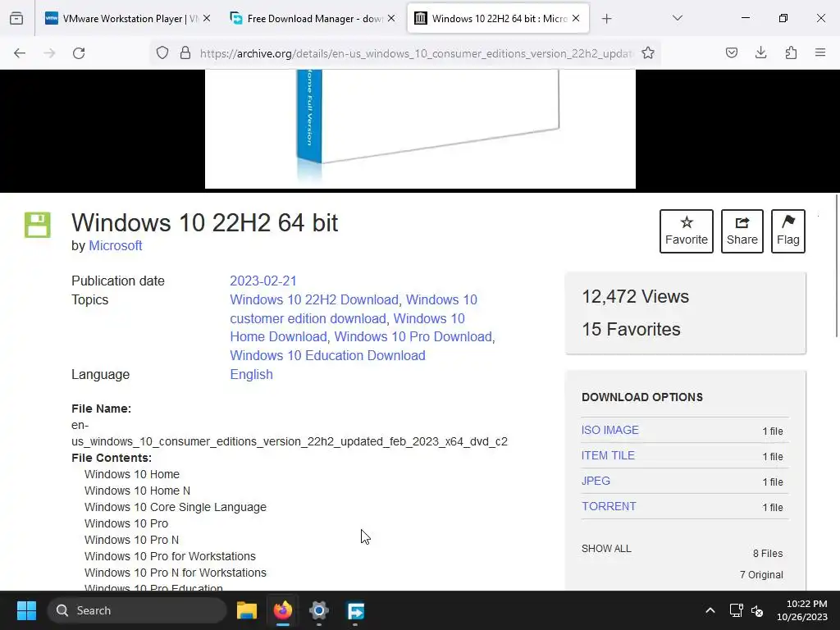840x630 pixels.
Task: Flag this archive item
Action: coord(788,231)
